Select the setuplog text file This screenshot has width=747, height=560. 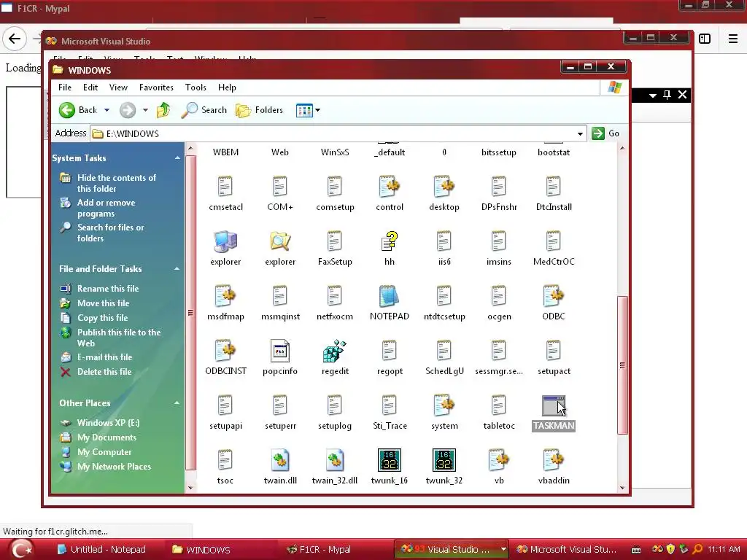334,405
